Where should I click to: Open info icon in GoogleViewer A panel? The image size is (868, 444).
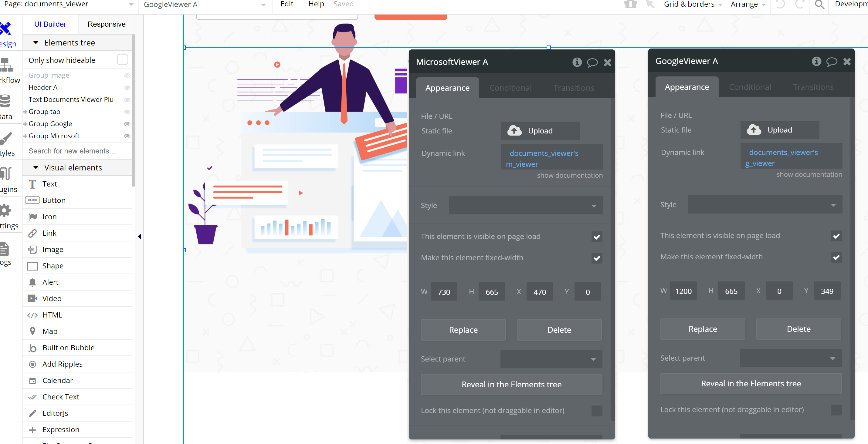coord(816,61)
